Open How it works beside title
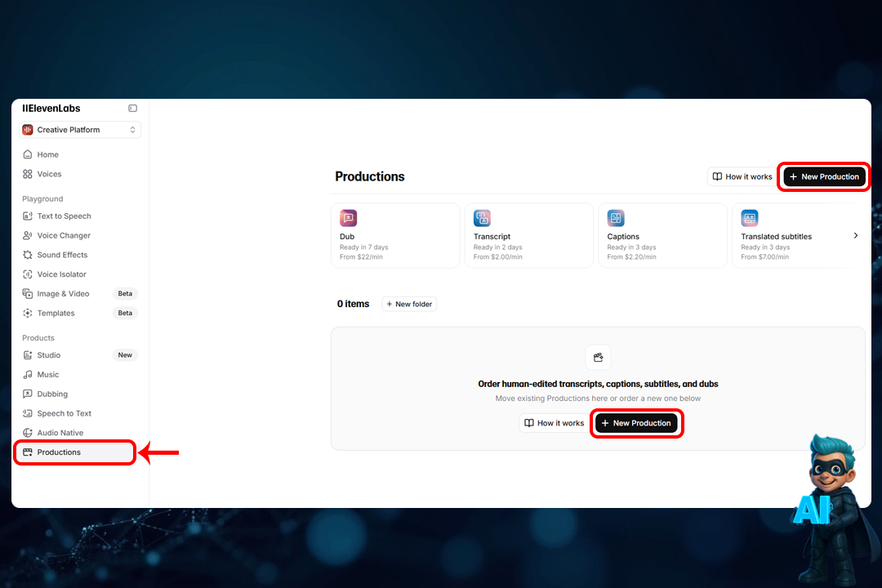 coord(742,176)
